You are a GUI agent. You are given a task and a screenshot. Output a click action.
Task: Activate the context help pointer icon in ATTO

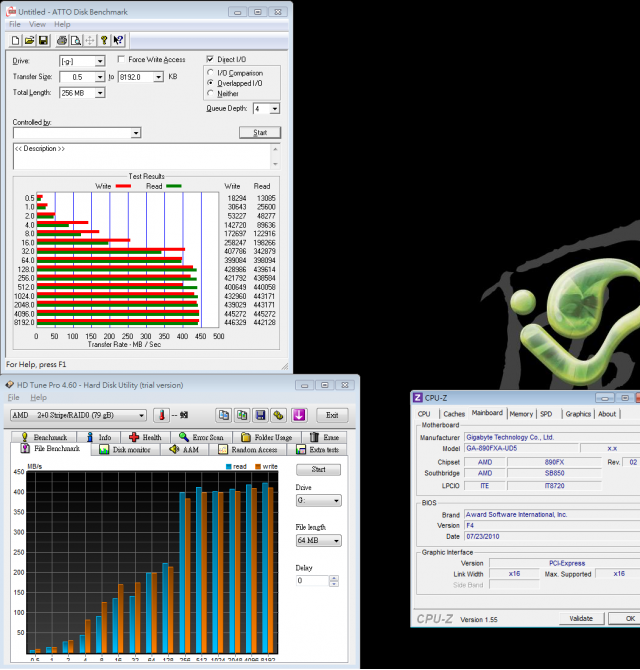(x=118, y=41)
